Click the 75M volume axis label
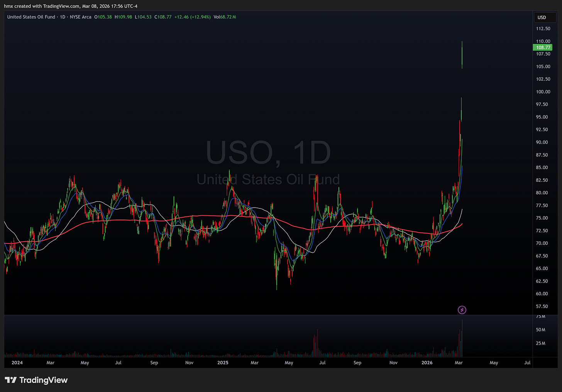Viewport: 562px width, 392px height. [x=541, y=317]
